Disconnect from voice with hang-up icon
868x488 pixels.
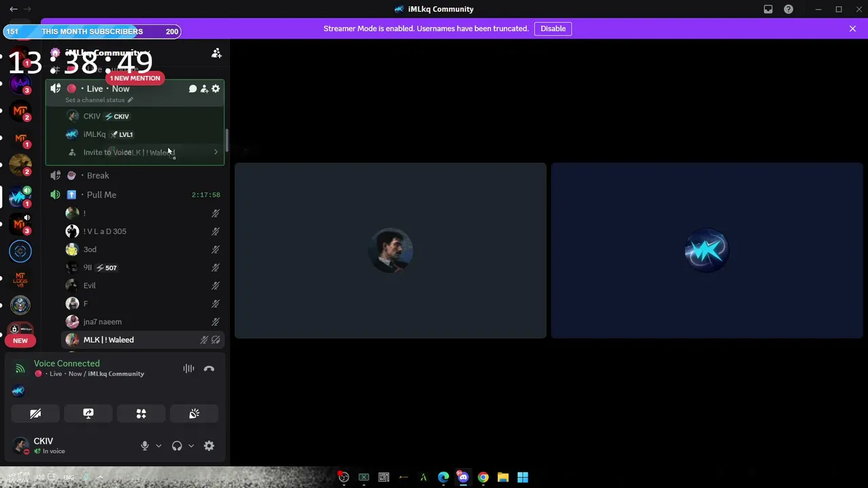209,369
